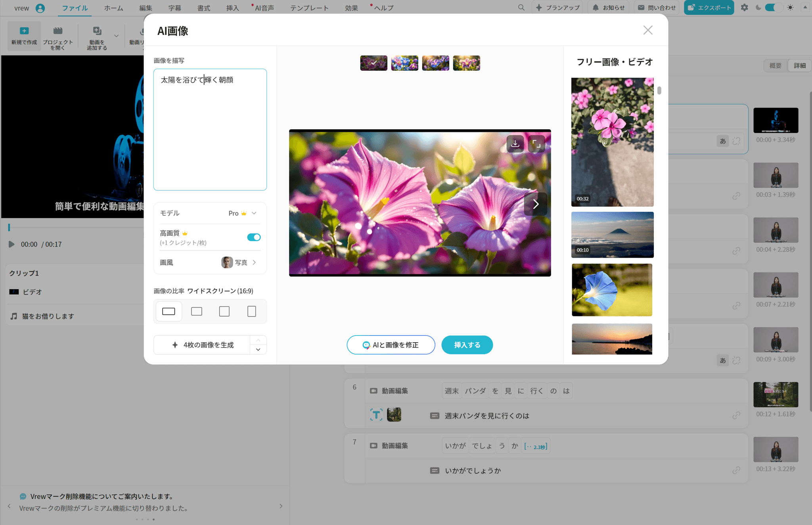Open settings gear in top bar

coord(744,8)
